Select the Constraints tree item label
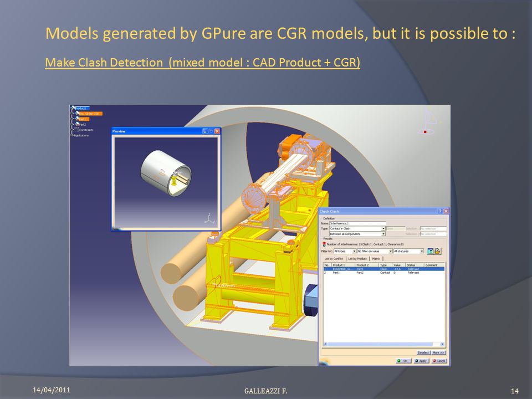532x399 pixels. tap(86, 130)
